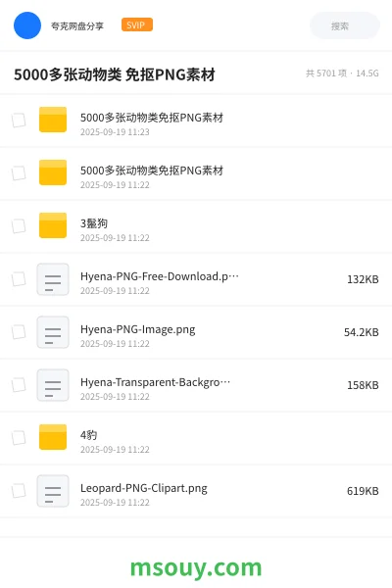Click the share title 5000多张动物类 免抠PNG素材
Screen dimensions: 392x588
point(115,74)
